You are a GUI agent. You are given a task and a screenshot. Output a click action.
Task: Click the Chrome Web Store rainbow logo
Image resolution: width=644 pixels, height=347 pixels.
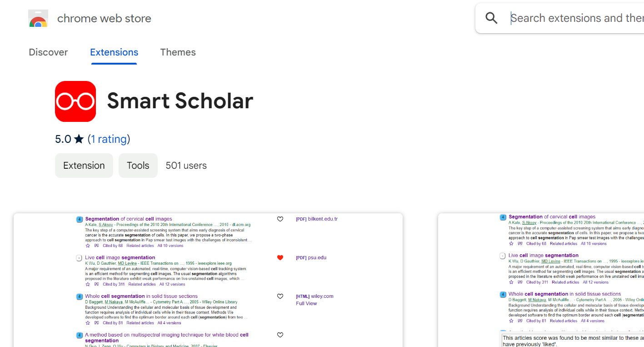click(x=38, y=19)
